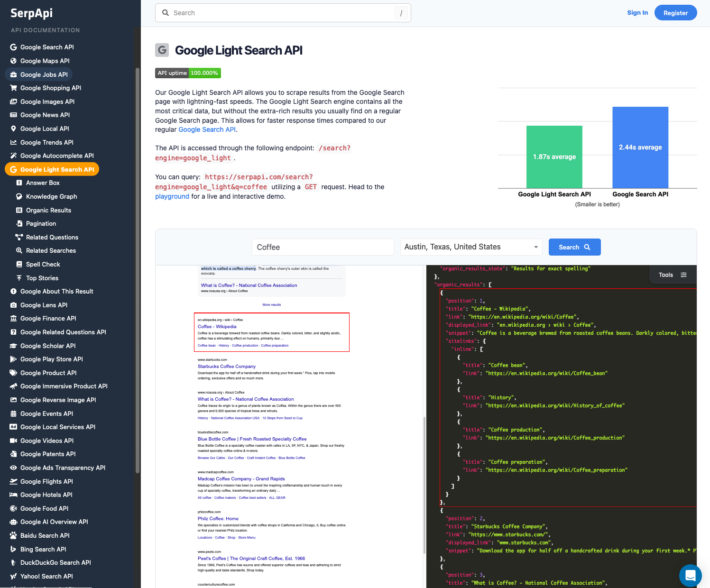
Task: Open Google Light Search API menu item
Action: pos(52,169)
